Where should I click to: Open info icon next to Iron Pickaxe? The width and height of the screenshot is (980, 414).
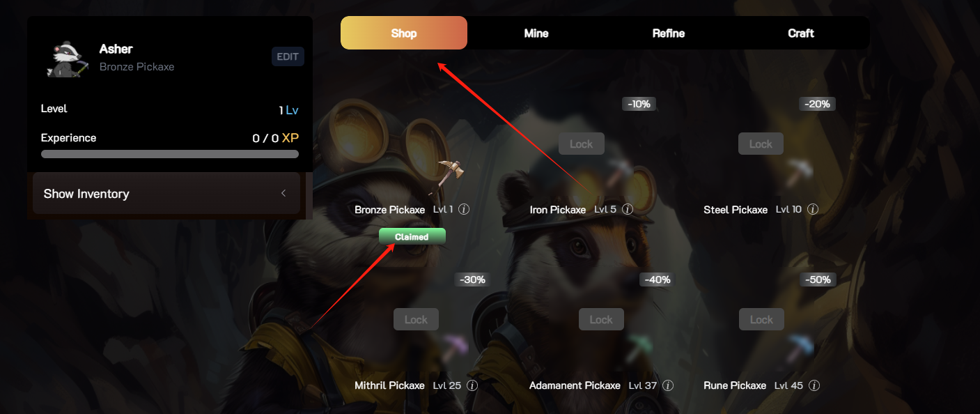627,209
